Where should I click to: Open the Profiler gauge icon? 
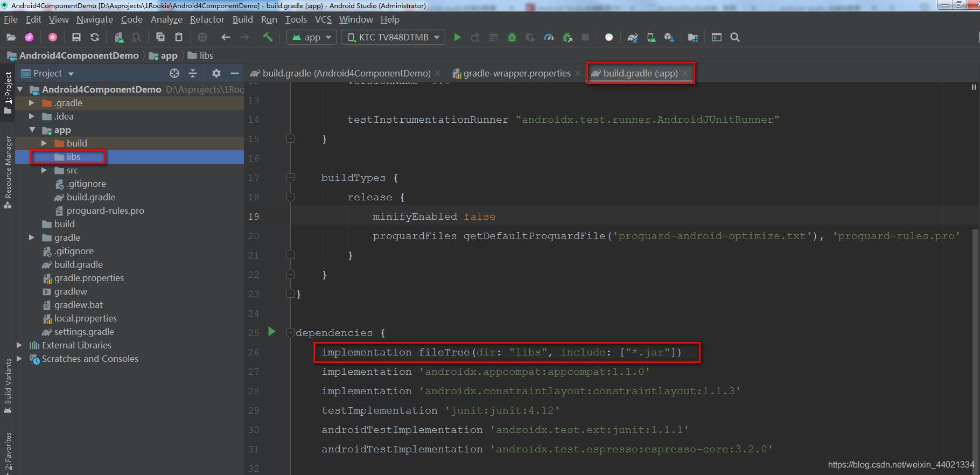(x=549, y=37)
